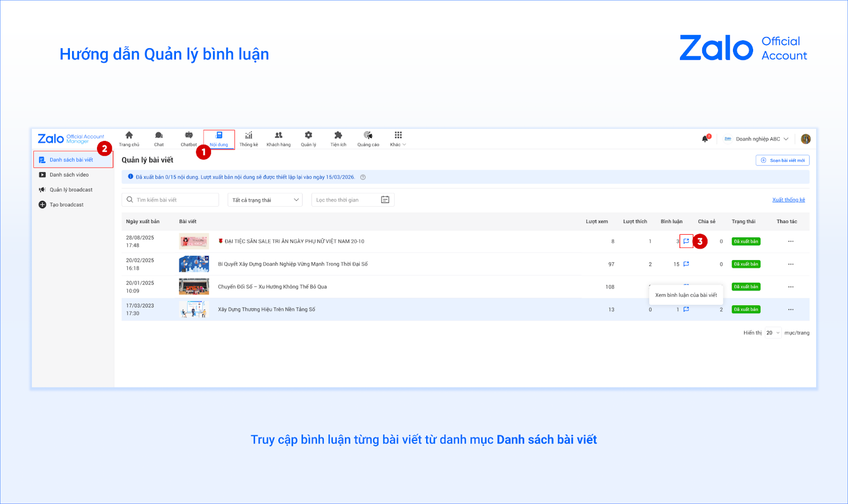Expand the Khác more menu
848x504 pixels.
[x=398, y=139]
